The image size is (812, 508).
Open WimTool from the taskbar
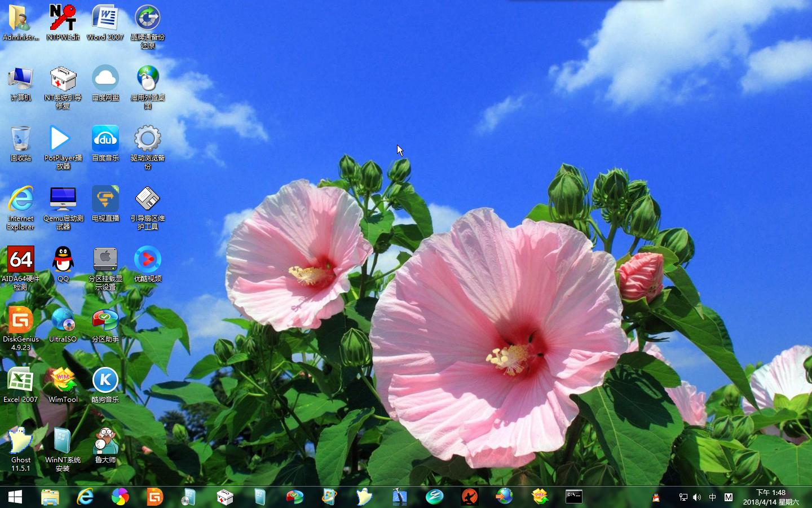tap(540, 497)
